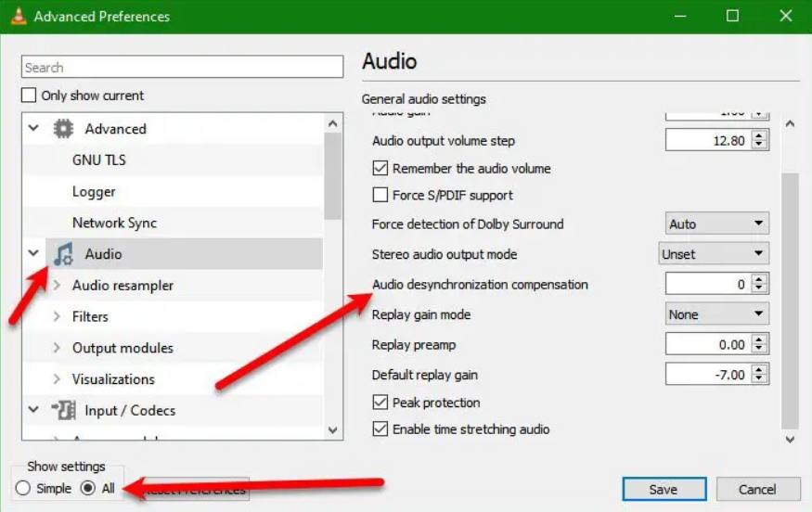Viewport: 812px width, 512px height.
Task: Decrease the Replay preamp value
Action: 759,349
